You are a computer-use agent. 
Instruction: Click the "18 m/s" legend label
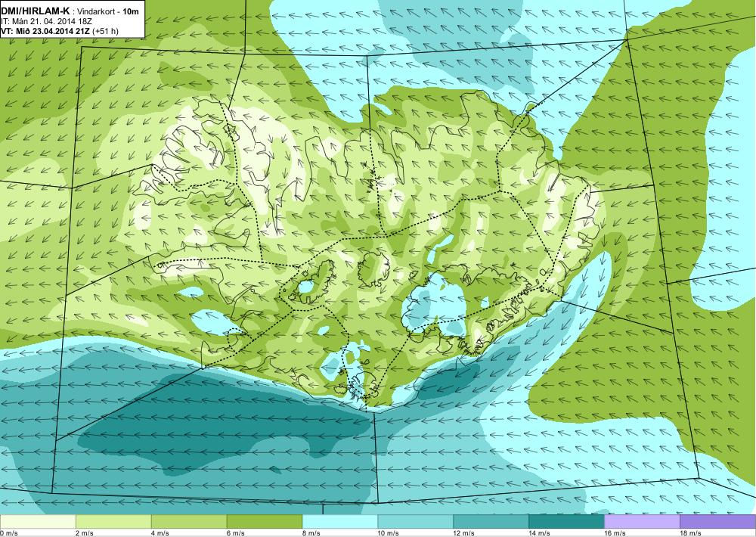coord(690,533)
